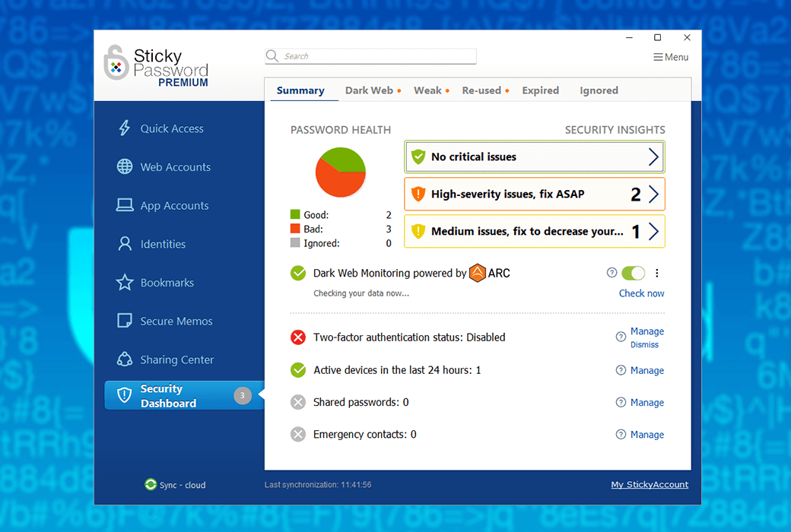The width and height of the screenshot is (791, 532).
Task: Dismiss the two-factor authentication warning
Action: click(644, 344)
